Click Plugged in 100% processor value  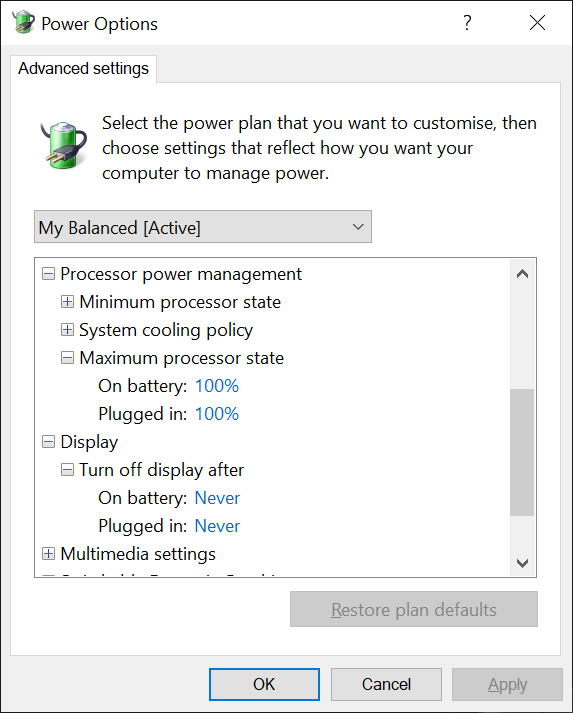pos(216,414)
